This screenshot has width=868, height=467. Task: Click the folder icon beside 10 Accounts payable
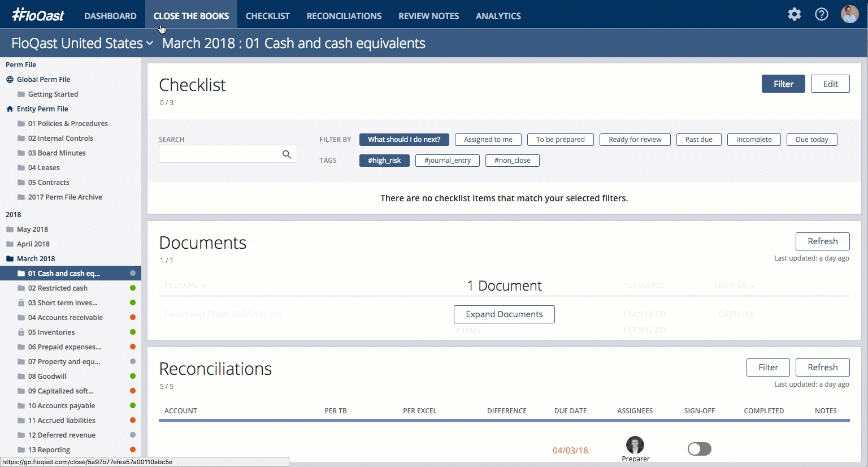tap(21, 406)
